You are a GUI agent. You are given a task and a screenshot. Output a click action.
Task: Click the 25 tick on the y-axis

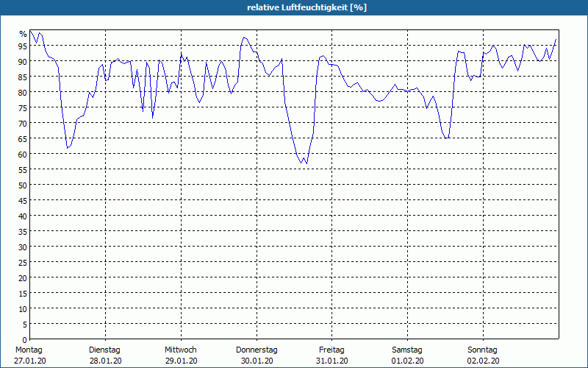click(24, 263)
